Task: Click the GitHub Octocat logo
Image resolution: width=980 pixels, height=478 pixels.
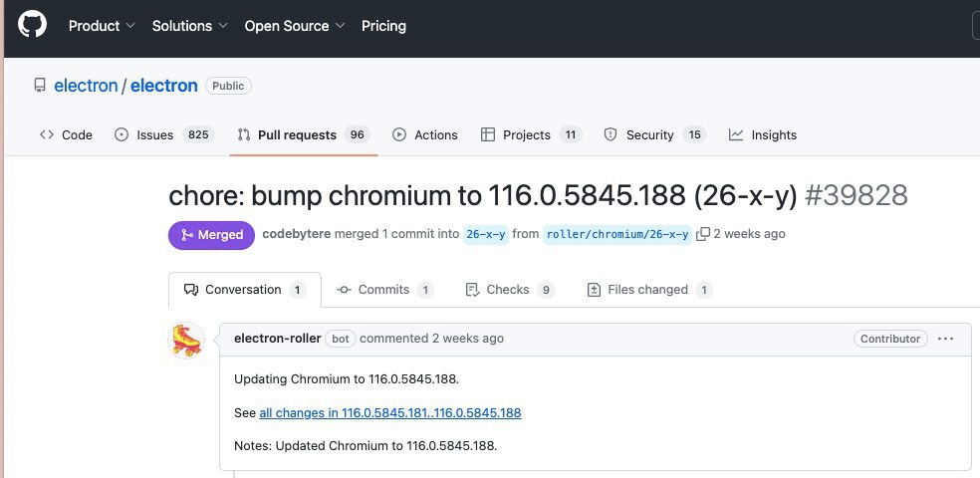Action: click(32, 26)
